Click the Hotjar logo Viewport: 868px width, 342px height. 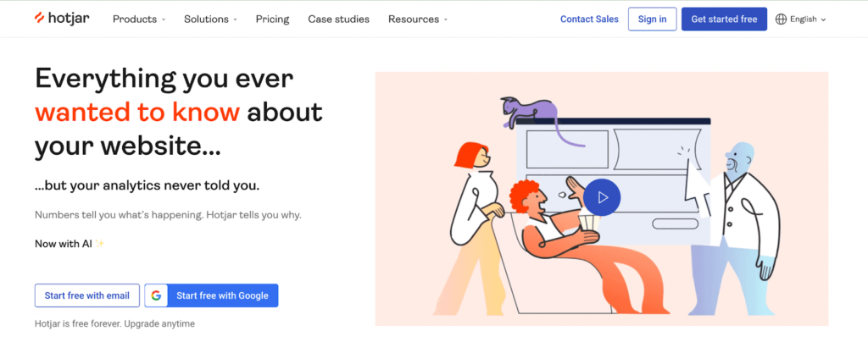click(x=61, y=19)
